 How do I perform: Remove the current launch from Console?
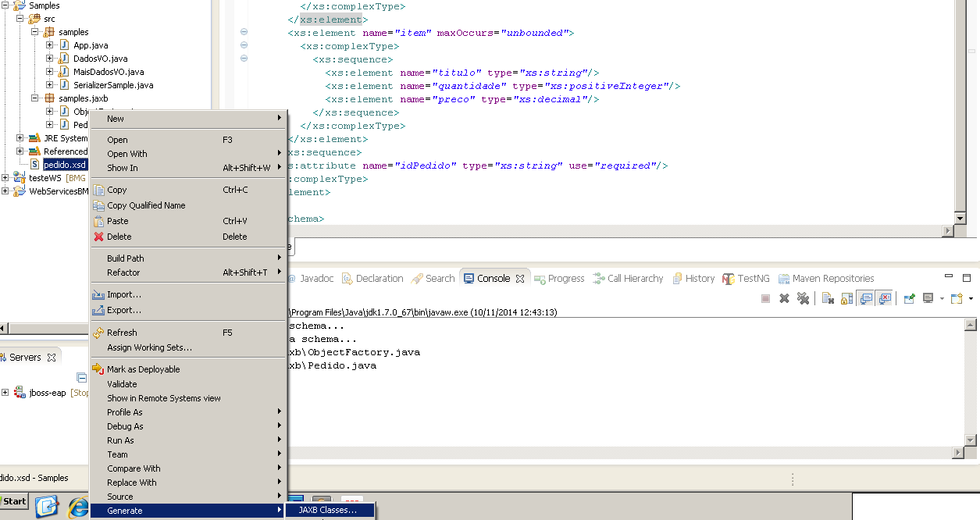(x=784, y=297)
